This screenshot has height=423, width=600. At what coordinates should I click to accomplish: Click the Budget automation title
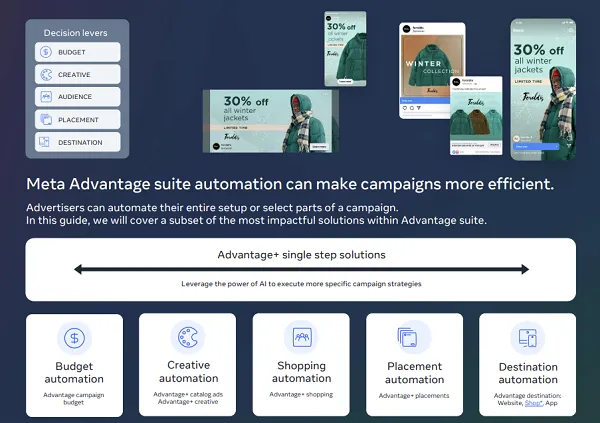74,372
